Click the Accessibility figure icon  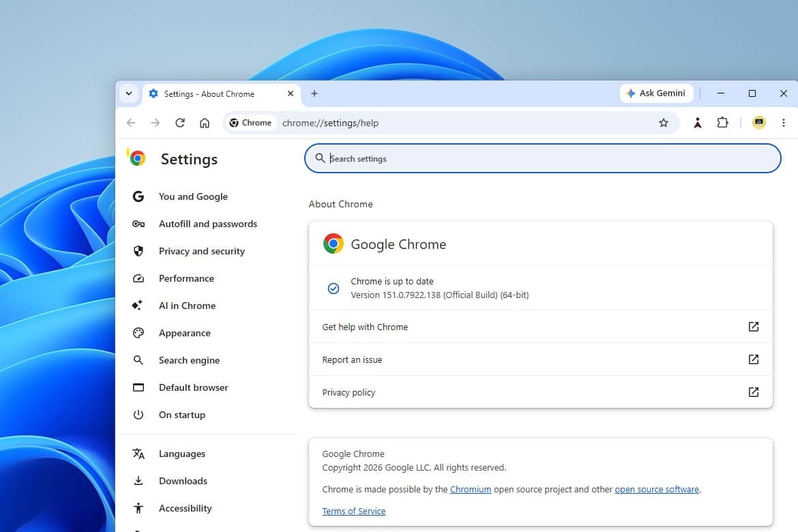pos(138,508)
